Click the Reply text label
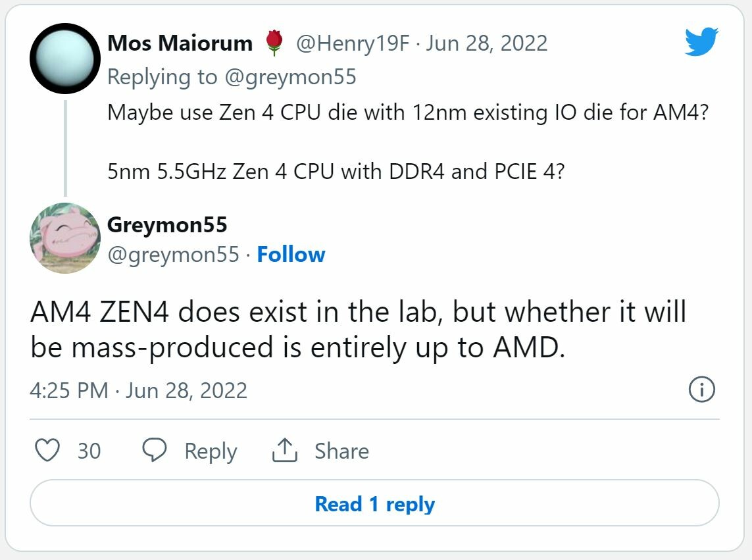 [x=211, y=451]
